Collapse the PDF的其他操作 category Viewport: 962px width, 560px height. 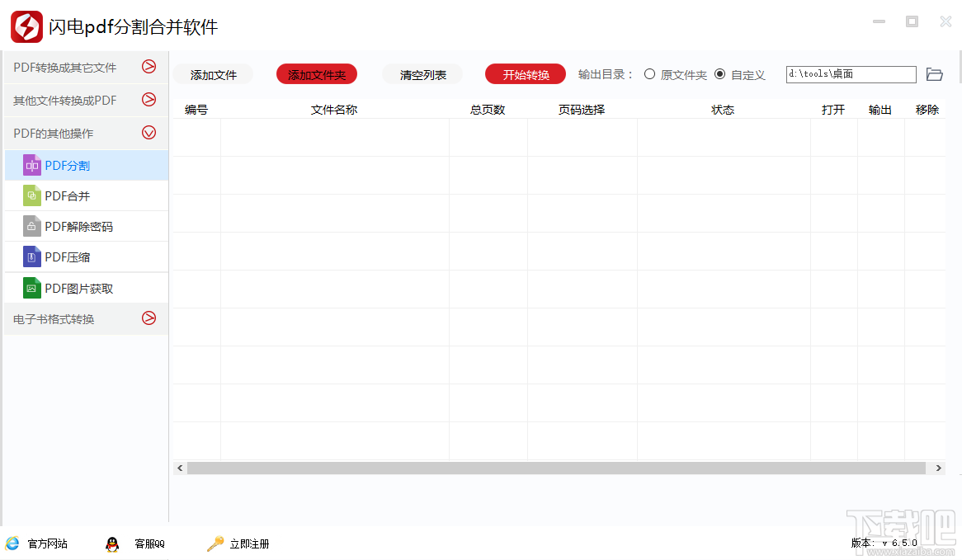pyautogui.click(x=149, y=132)
